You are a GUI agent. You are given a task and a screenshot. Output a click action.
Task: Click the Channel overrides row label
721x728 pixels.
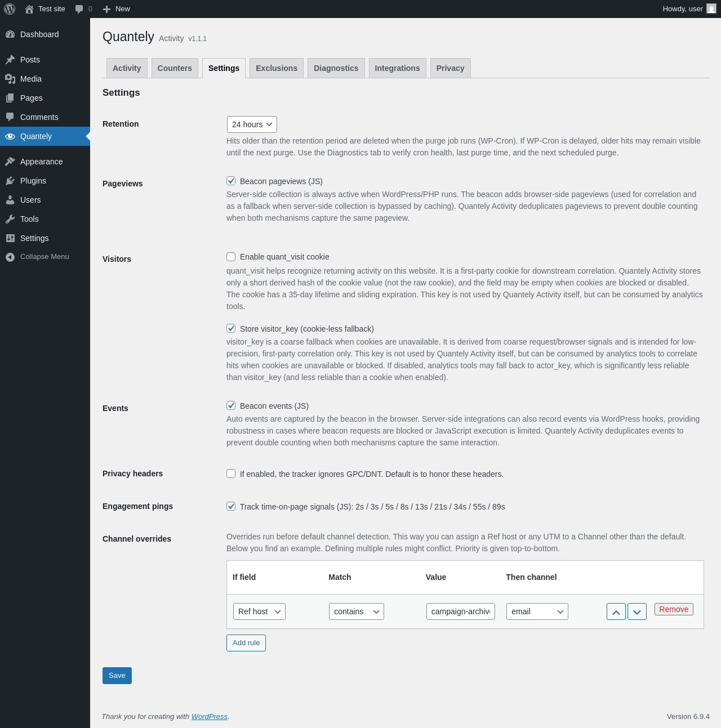(x=137, y=539)
